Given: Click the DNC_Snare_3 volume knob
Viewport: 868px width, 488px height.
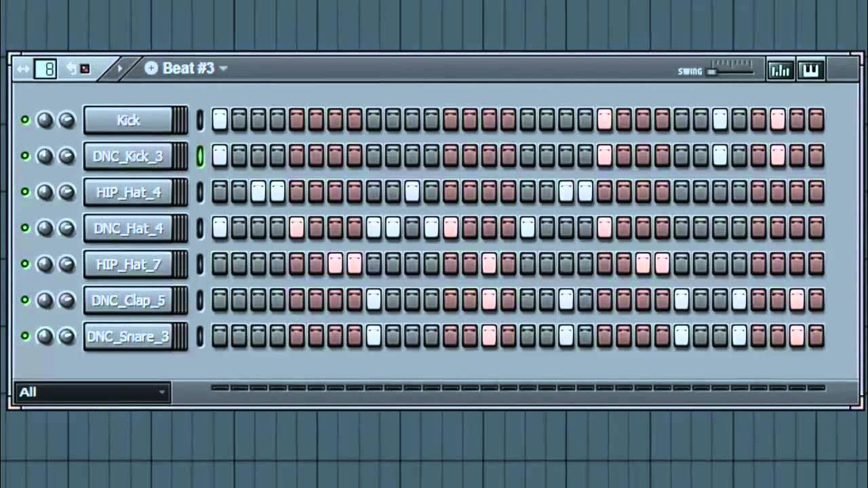Looking at the screenshot, I should pos(66,335).
